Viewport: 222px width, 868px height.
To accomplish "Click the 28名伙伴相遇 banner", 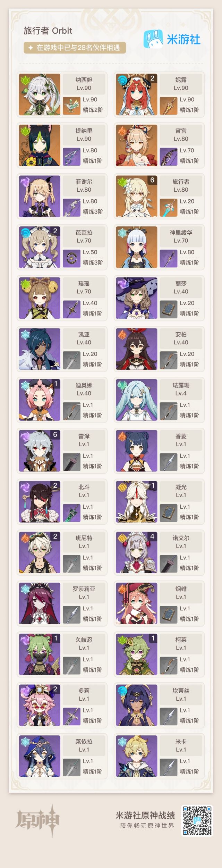I will (x=75, y=48).
